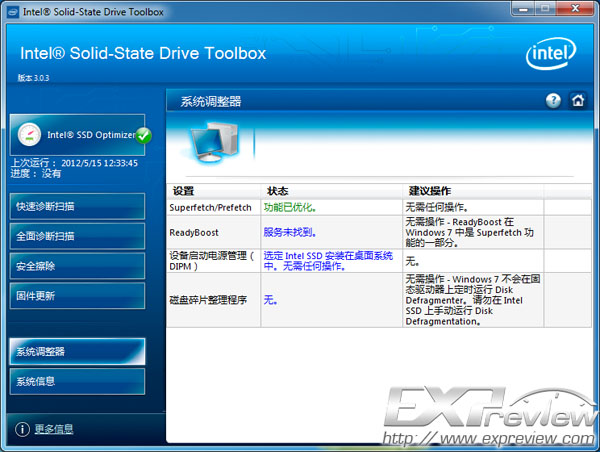Click the computer monitor icon in panel

(214, 143)
